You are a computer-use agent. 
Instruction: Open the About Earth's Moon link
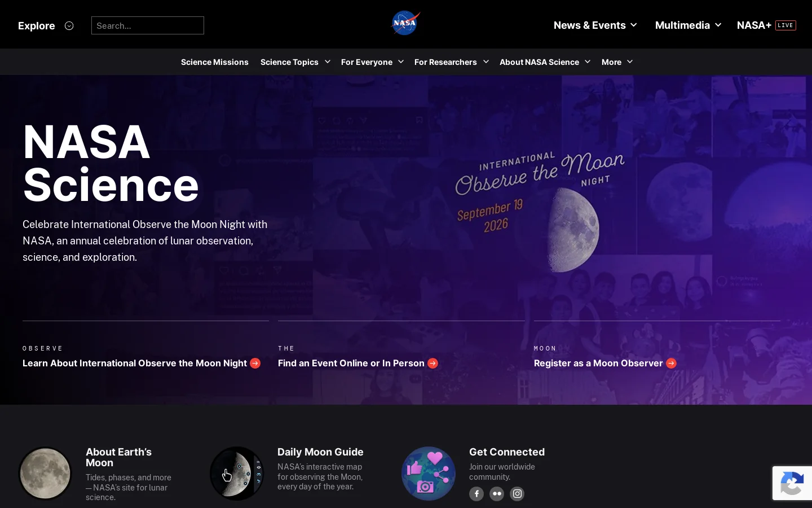pos(118,457)
